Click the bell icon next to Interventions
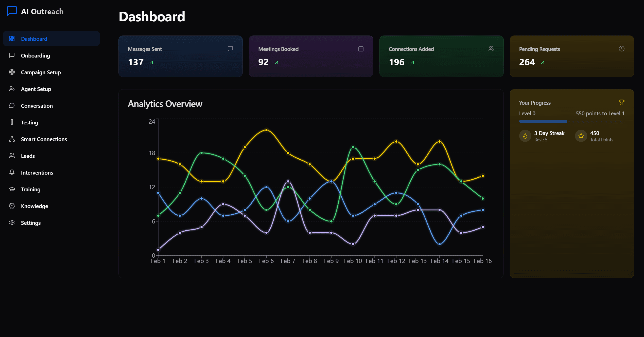The height and width of the screenshot is (337, 644). (12, 172)
